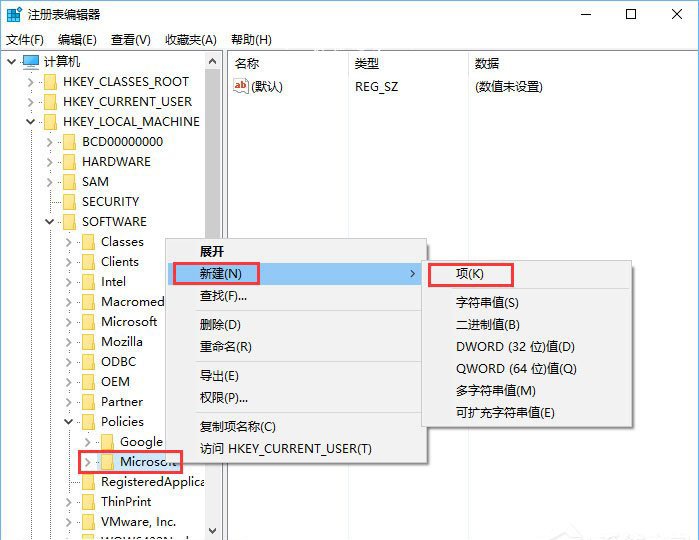Choose 重命名(R) in the context menu
699x540 pixels.
[x=296, y=347]
